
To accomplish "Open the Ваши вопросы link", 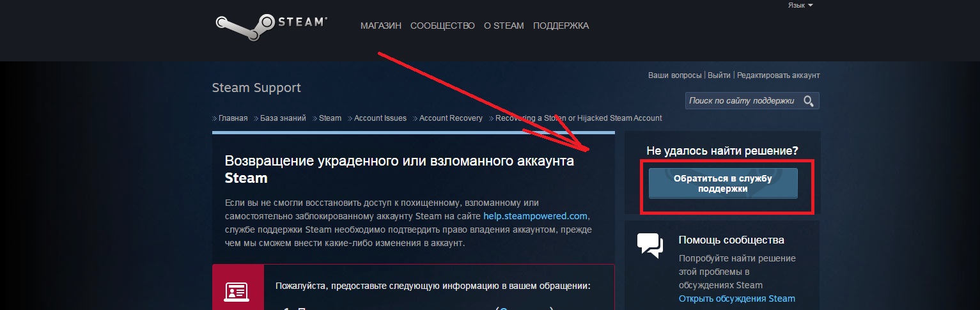I will pos(674,75).
